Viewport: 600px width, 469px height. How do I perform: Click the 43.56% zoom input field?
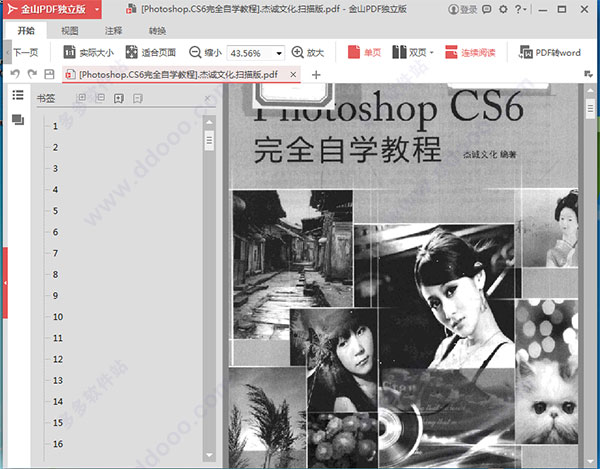[x=251, y=53]
